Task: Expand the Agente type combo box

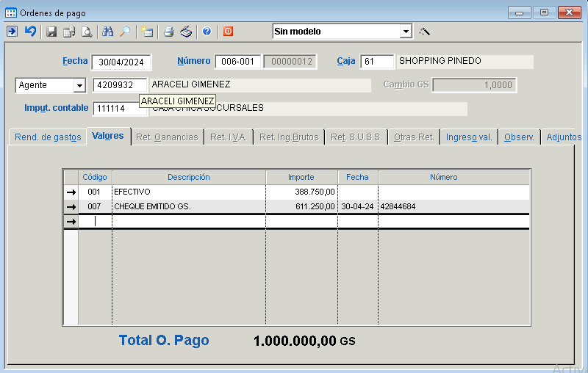Action: click(79, 85)
